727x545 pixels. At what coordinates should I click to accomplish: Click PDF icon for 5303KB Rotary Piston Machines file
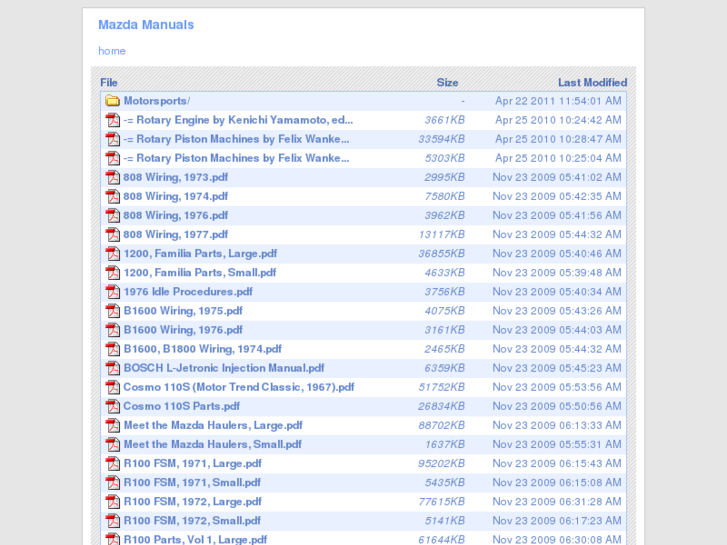coord(112,158)
